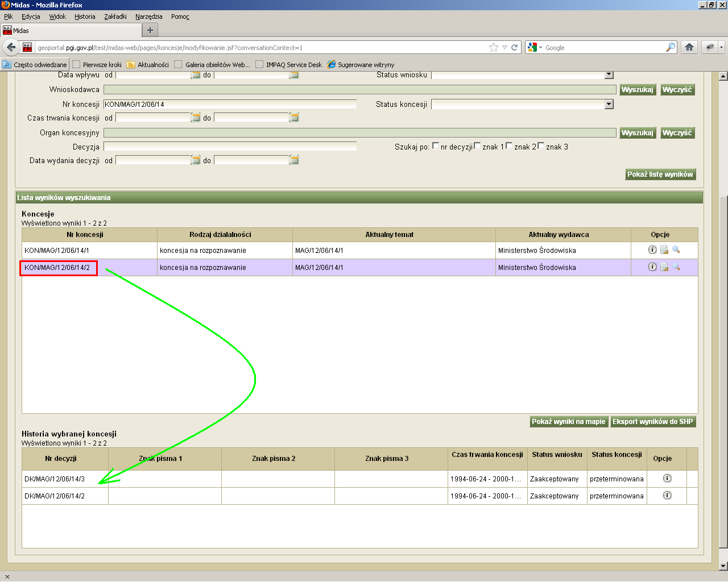Viewport: 728px width, 582px height.
Task: Open the add-on toolbar icon dropdown arrow
Action: coord(721,47)
